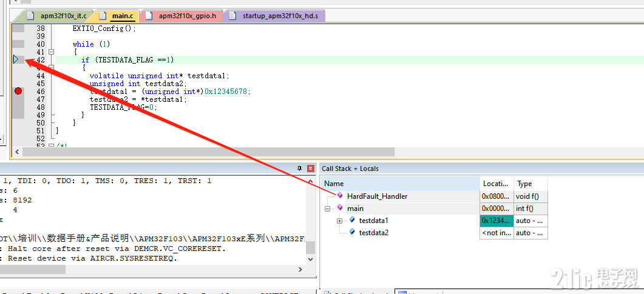
Task: Click the Type column header
Action: point(530,183)
